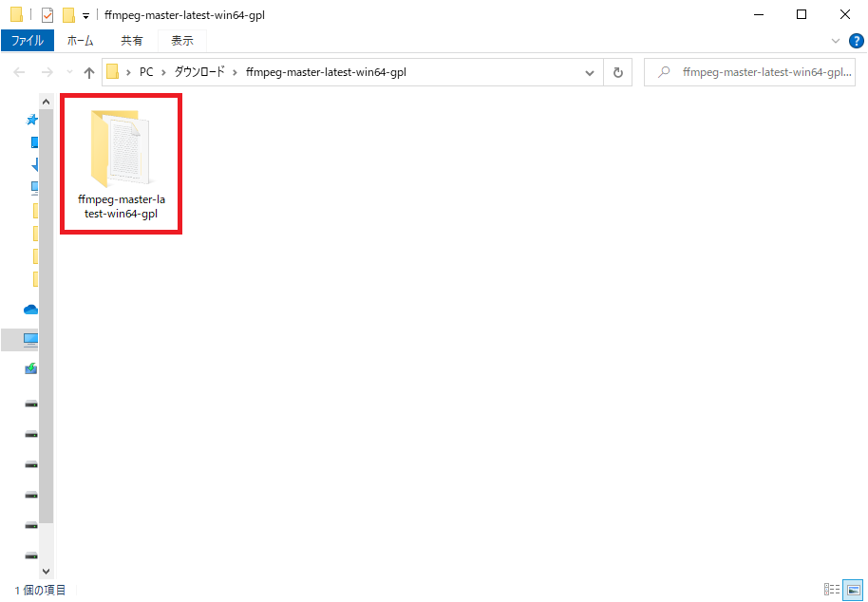Click the Properties icon in title bar
The width and height of the screenshot is (868, 602).
(47, 15)
